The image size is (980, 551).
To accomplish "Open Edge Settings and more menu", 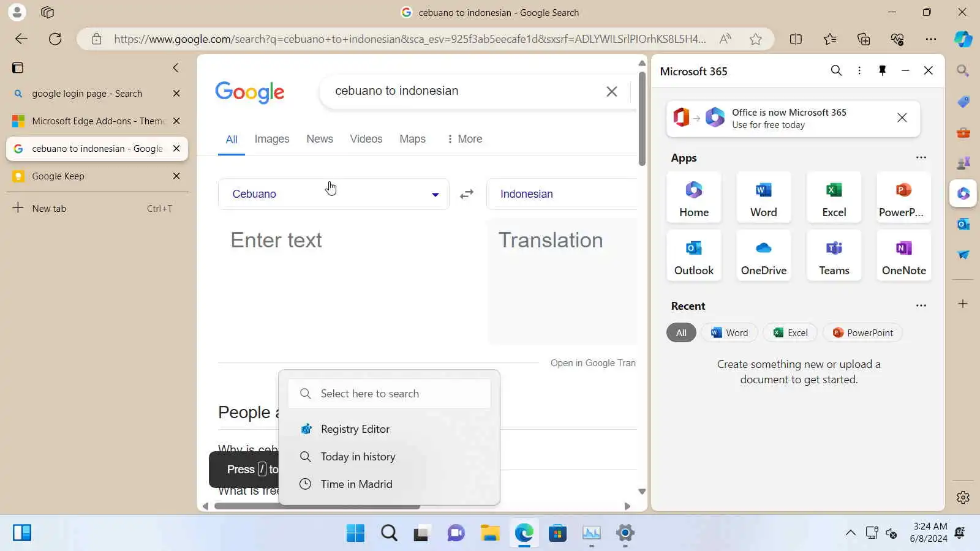I will pos(931,39).
